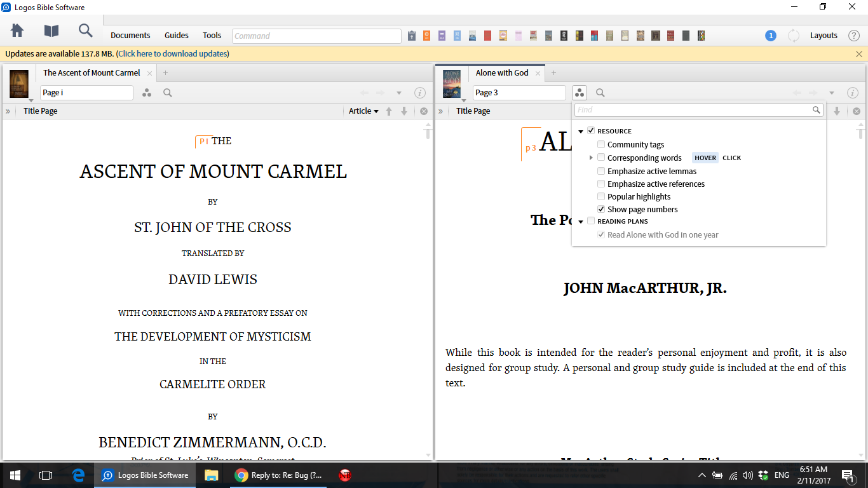868x488 pixels.
Task: Open Task View on the taskbar
Action: click(46, 475)
